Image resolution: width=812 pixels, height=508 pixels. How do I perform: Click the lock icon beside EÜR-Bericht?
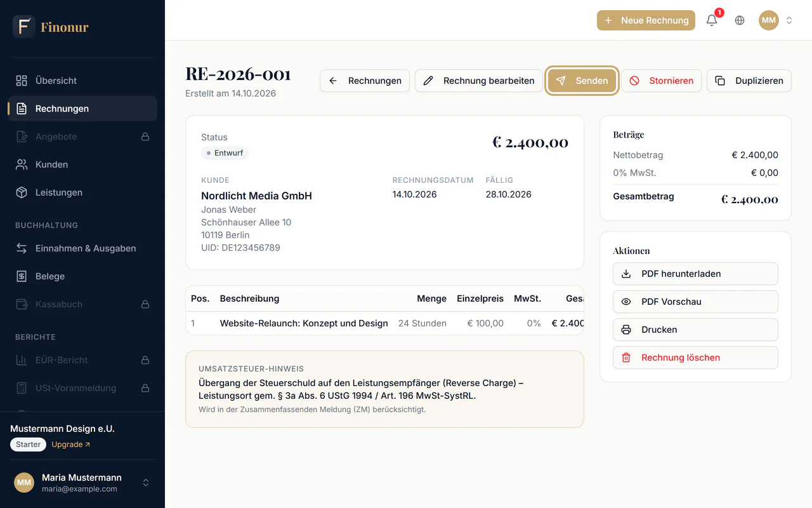point(145,360)
